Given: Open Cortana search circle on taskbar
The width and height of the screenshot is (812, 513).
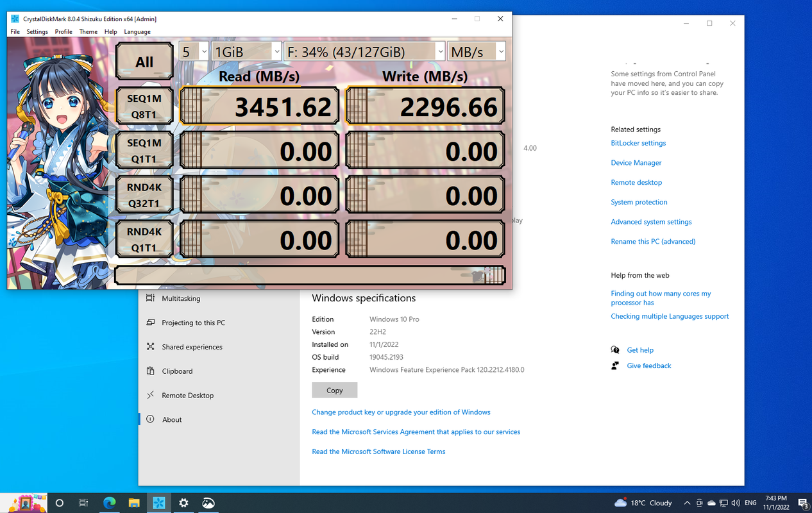Looking at the screenshot, I should [59, 503].
